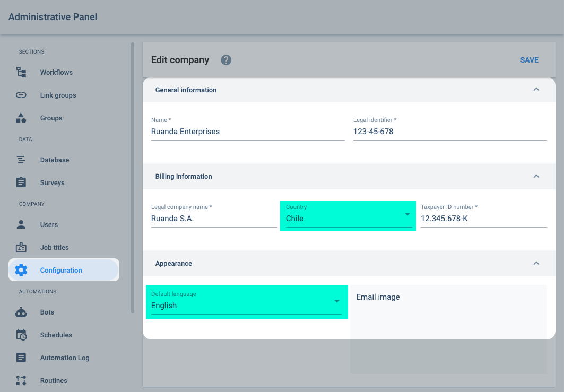The height and width of the screenshot is (392, 564).
Task: Click the Schedules calendar clock icon
Action: coord(21,335)
